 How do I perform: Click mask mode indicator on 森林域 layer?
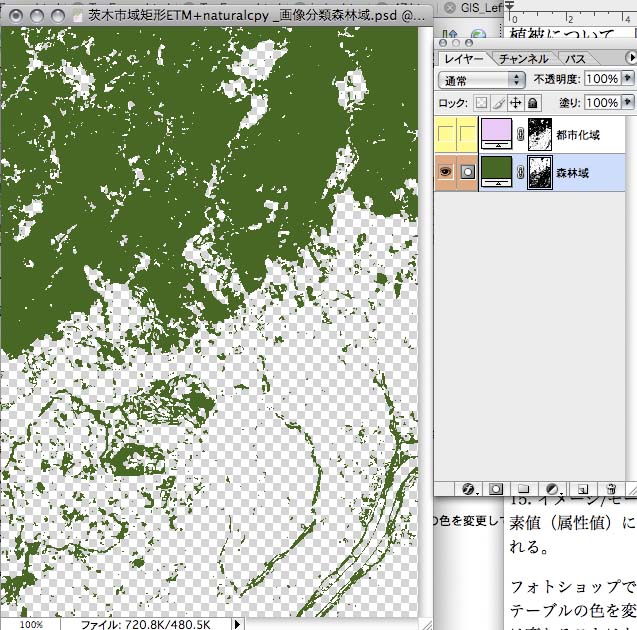tap(468, 172)
